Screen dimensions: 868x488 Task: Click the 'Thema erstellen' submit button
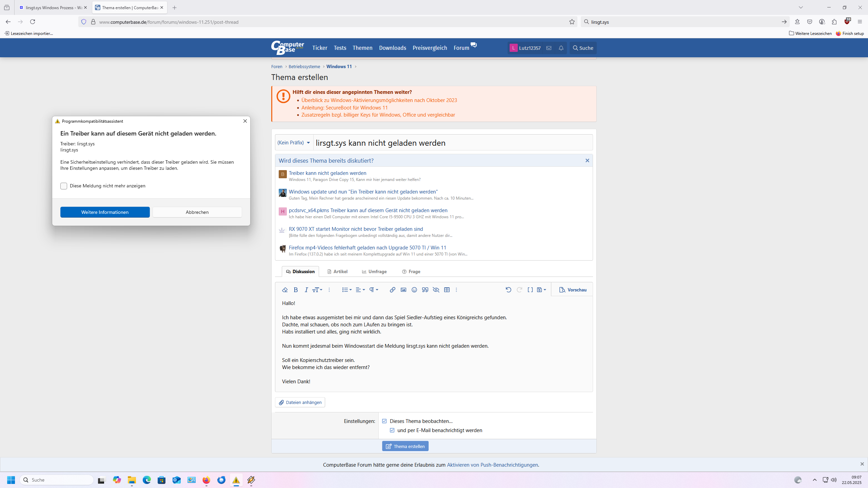[x=405, y=446]
